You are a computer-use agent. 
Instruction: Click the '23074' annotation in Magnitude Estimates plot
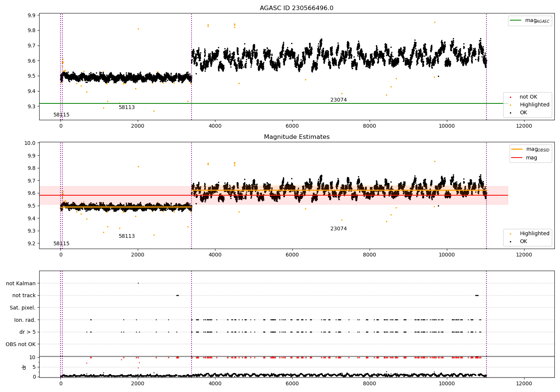click(339, 229)
